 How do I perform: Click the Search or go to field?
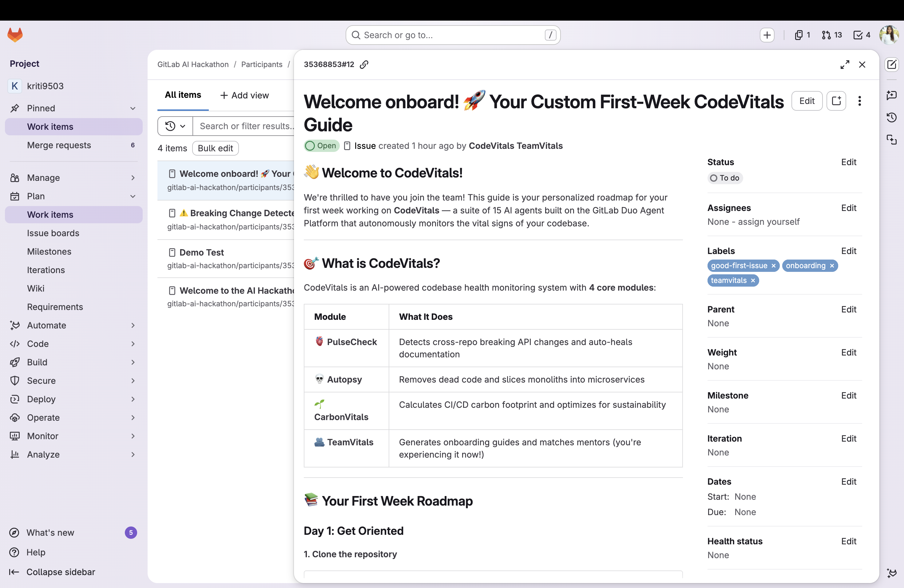click(452, 35)
